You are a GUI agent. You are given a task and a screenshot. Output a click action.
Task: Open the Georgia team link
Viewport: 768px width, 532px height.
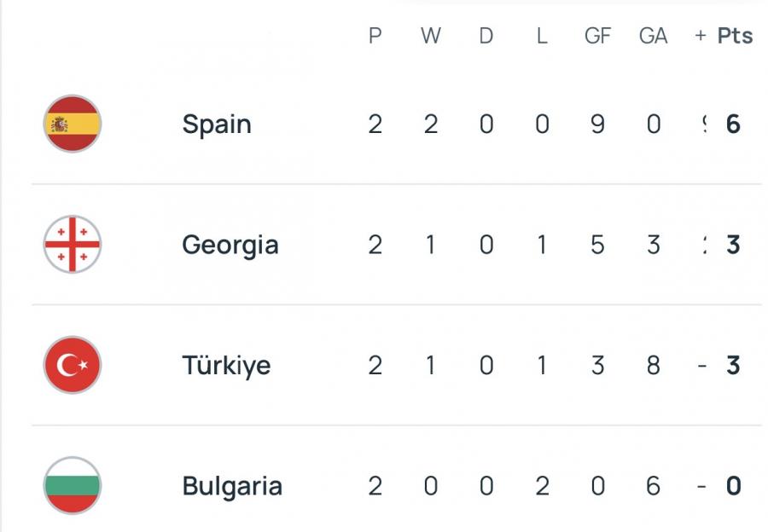[230, 245]
